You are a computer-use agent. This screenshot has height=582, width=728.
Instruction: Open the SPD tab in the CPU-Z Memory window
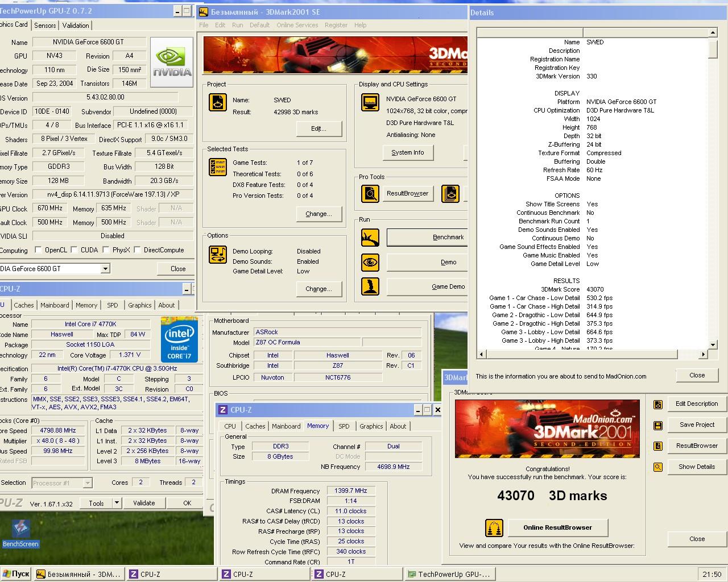point(344,426)
